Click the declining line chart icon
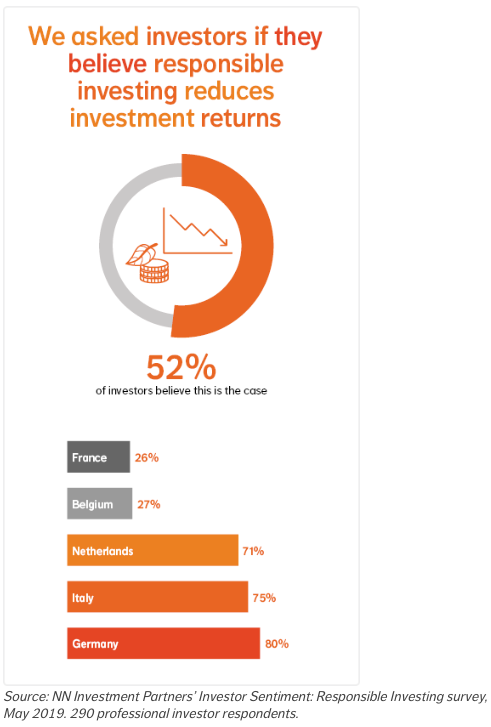The width and height of the screenshot is (491, 727). coord(198,231)
